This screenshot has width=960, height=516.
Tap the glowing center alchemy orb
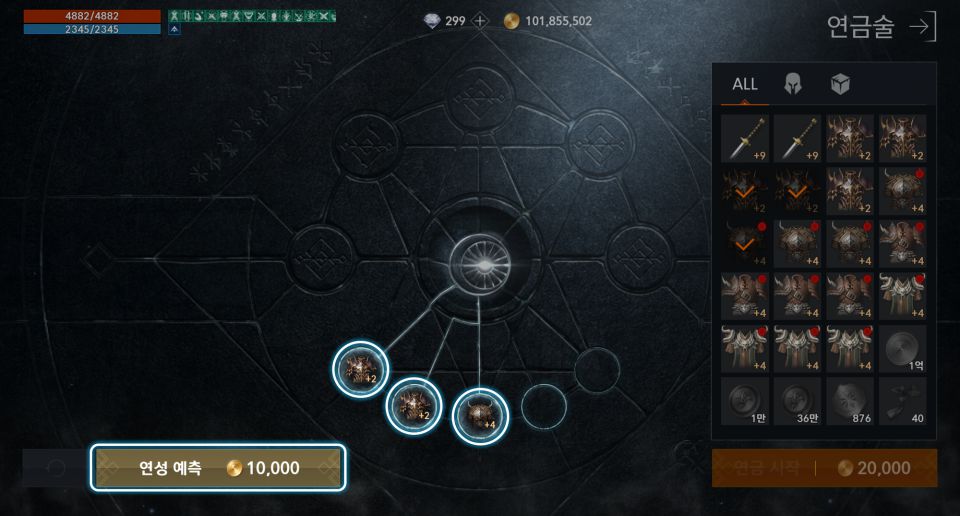(481, 265)
